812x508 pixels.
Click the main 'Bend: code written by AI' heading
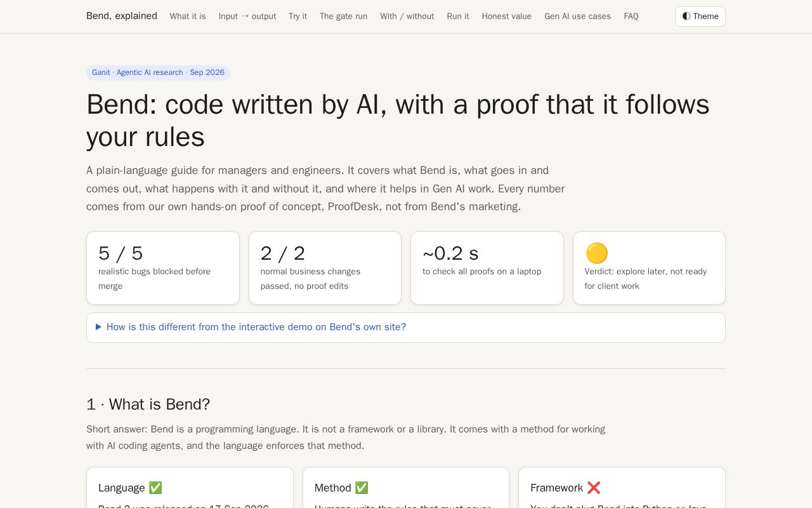(x=398, y=121)
